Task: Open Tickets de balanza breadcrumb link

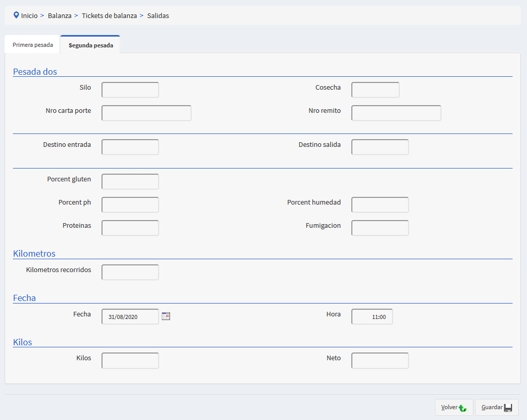Action: 109,16
